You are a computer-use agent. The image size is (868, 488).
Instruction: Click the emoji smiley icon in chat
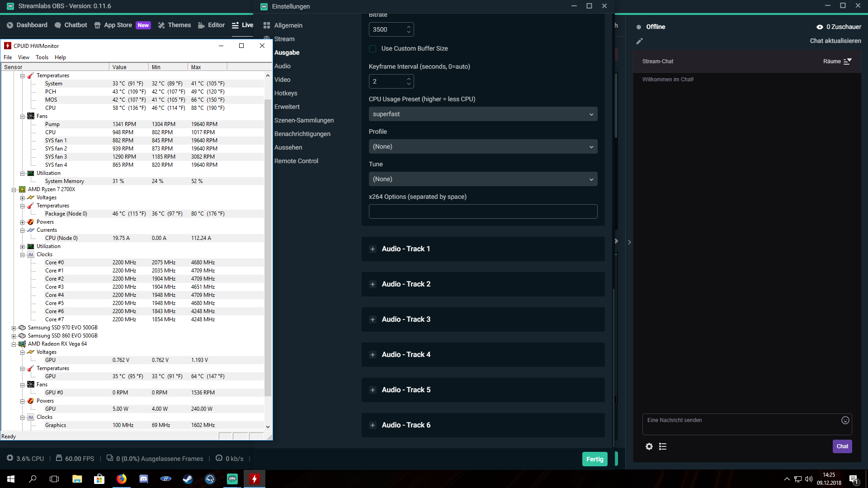845,420
